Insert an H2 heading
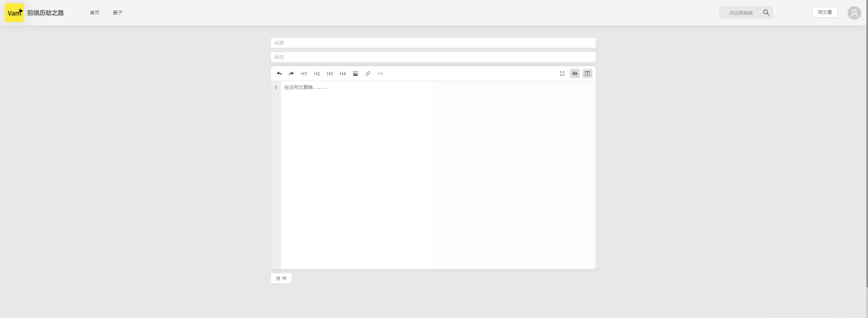868x318 pixels. click(x=317, y=74)
